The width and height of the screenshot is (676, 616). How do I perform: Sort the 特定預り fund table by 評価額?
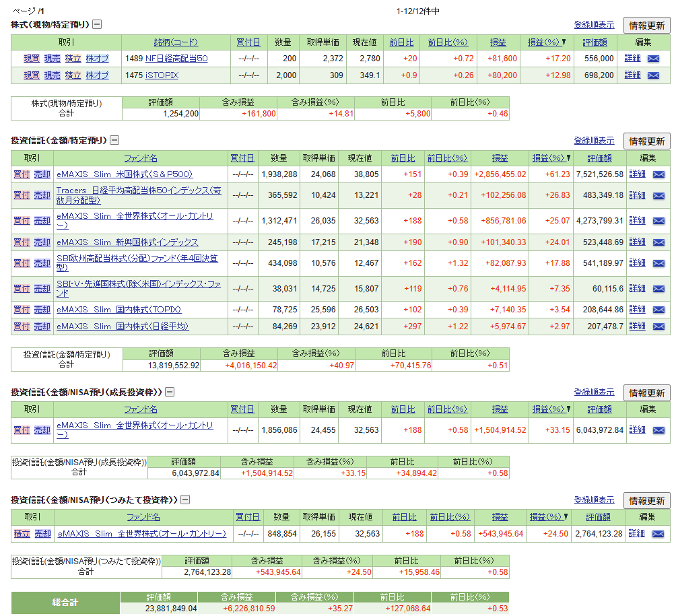599,158
